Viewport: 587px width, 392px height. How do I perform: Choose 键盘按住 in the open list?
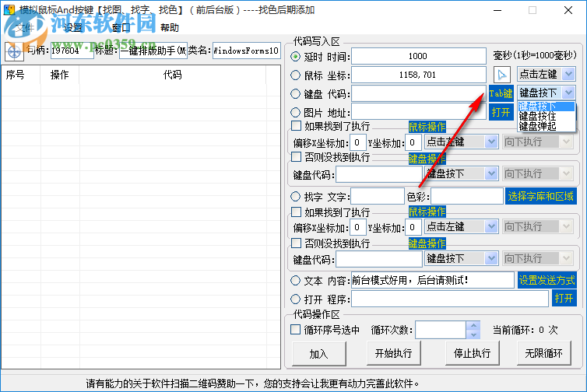[x=547, y=117]
